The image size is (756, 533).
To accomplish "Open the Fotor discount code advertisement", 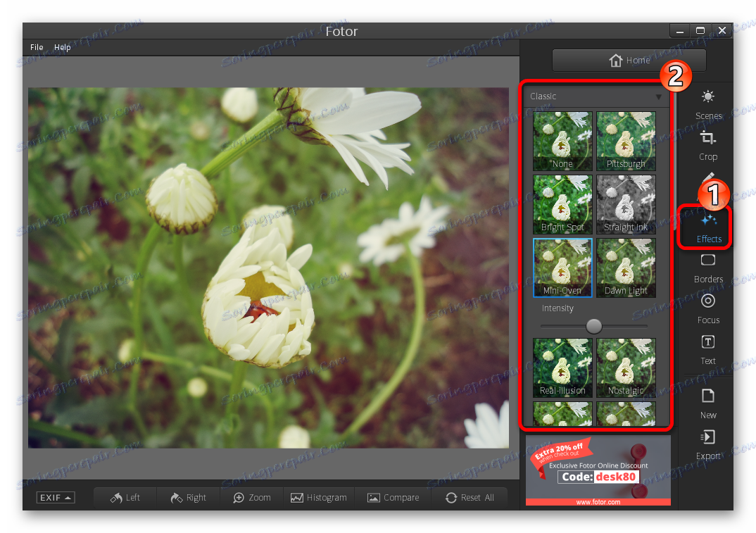I will [598, 471].
